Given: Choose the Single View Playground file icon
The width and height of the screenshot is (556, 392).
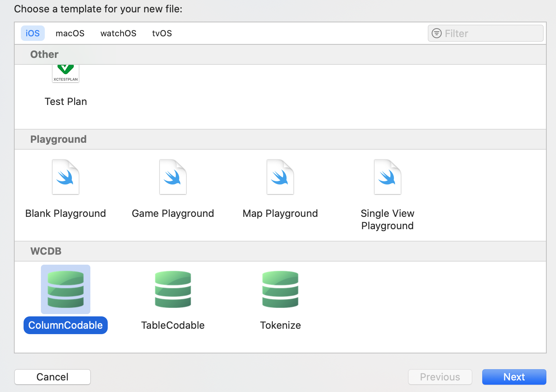Looking at the screenshot, I should (x=388, y=177).
